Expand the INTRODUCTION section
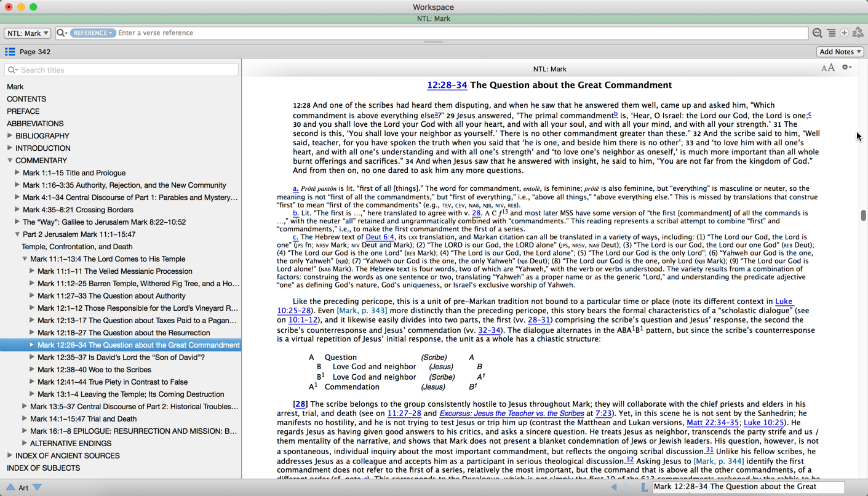Image resolution: width=868 pixels, height=496 pixels. pos(10,148)
